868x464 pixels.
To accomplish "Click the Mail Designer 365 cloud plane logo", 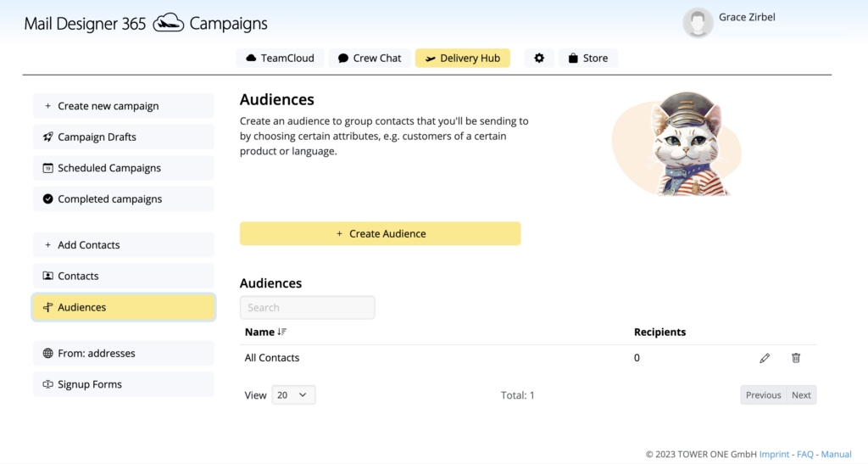I will 169,23.
